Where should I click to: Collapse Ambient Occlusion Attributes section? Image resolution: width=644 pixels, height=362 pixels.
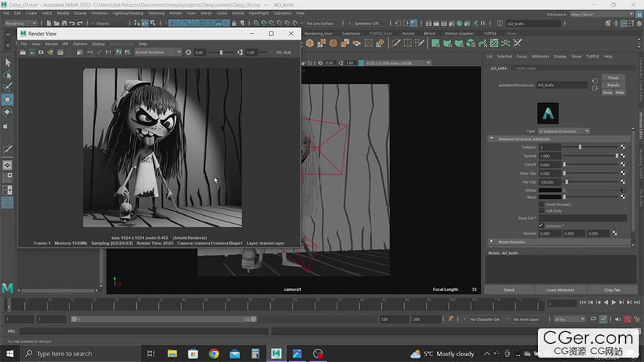coord(491,139)
